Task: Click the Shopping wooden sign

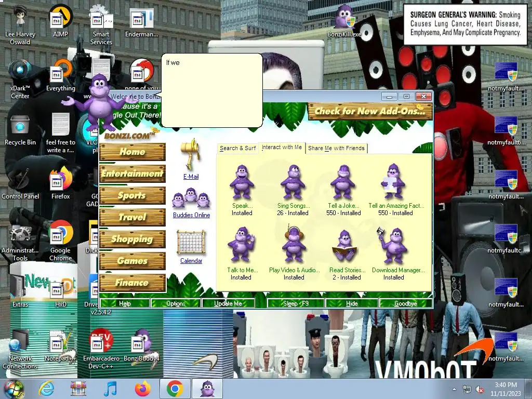Action: point(132,239)
